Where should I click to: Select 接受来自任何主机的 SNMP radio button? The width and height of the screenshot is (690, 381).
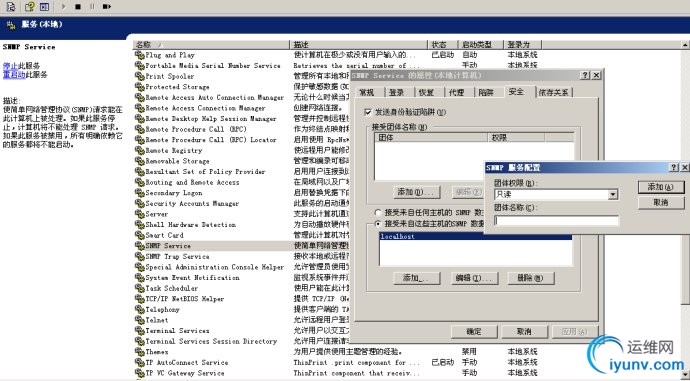(x=378, y=212)
